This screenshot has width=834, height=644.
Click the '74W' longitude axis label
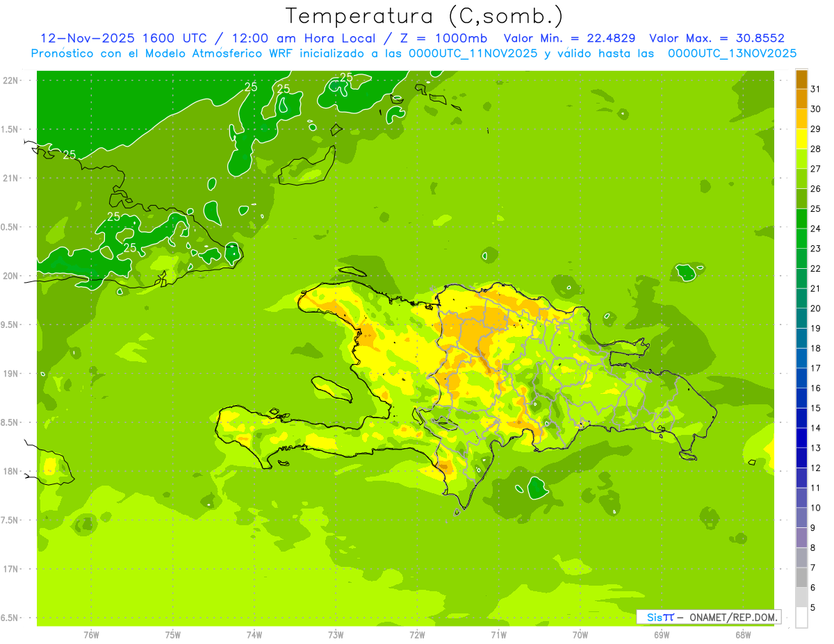(254, 634)
